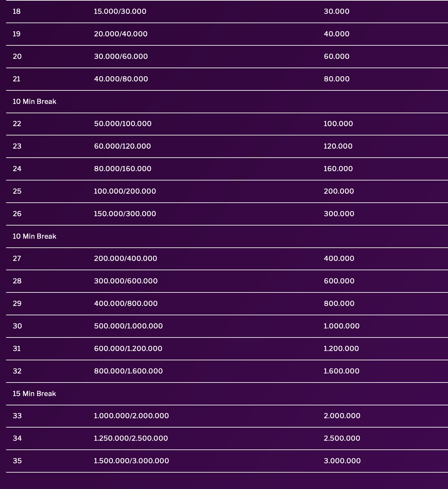Click the standalone 120.000 ante value
Screen dimensions: 448x489
338,146
